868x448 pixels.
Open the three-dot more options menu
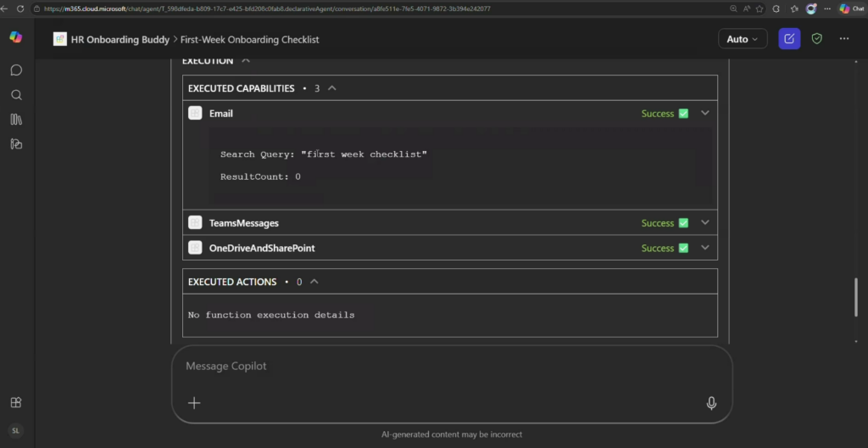843,39
